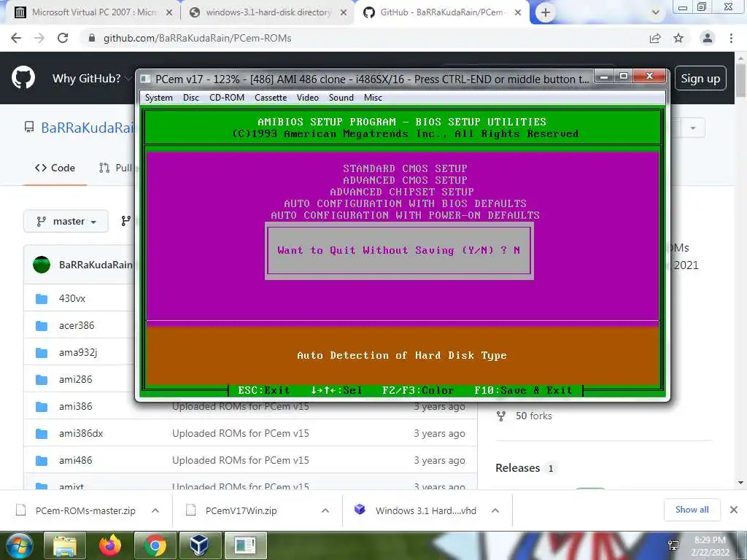Reload the GitHub page
This screenshot has width=747, height=560.
[63, 38]
